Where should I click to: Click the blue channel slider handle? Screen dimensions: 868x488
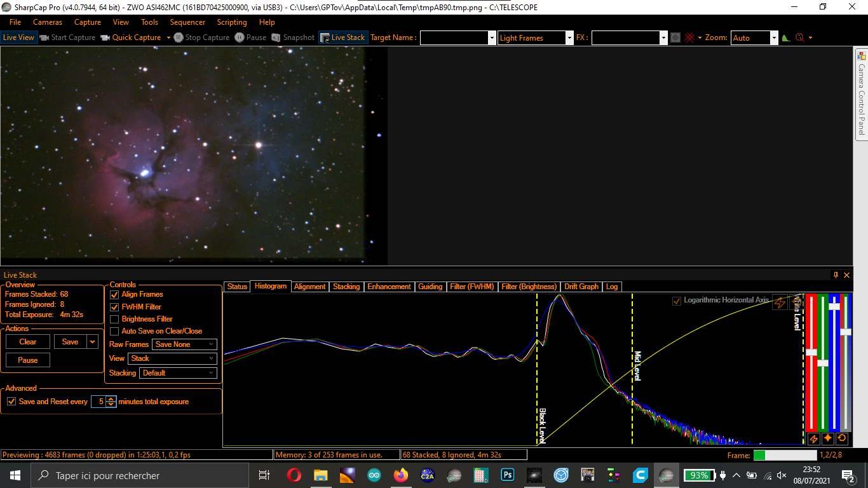[834, 306]
